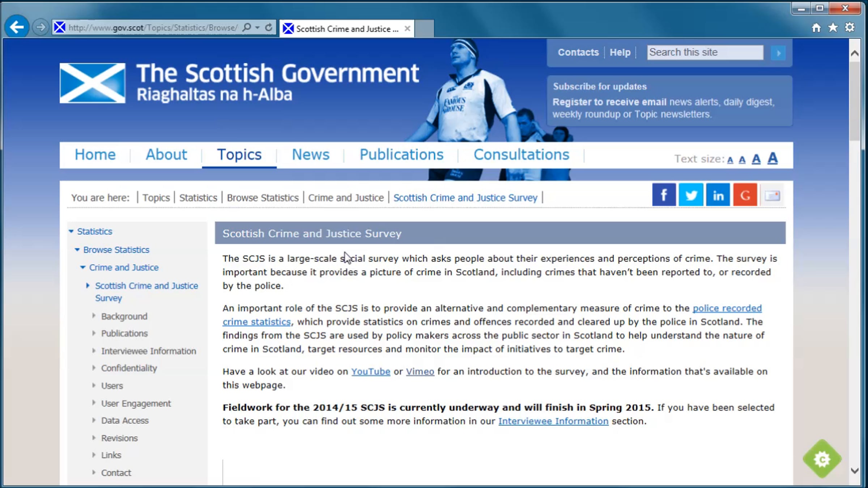Collapse Browse Statistics sidebar node
The image size is (868, 488).
(x=77, y=250)
